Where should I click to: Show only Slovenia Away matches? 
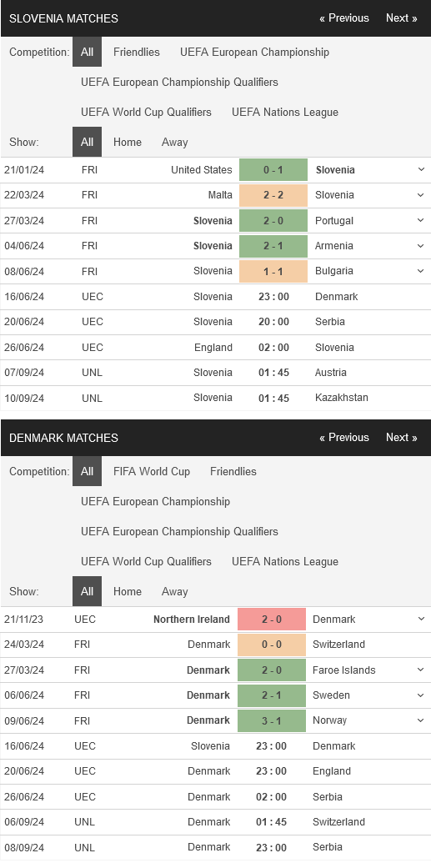pos(175,142)
